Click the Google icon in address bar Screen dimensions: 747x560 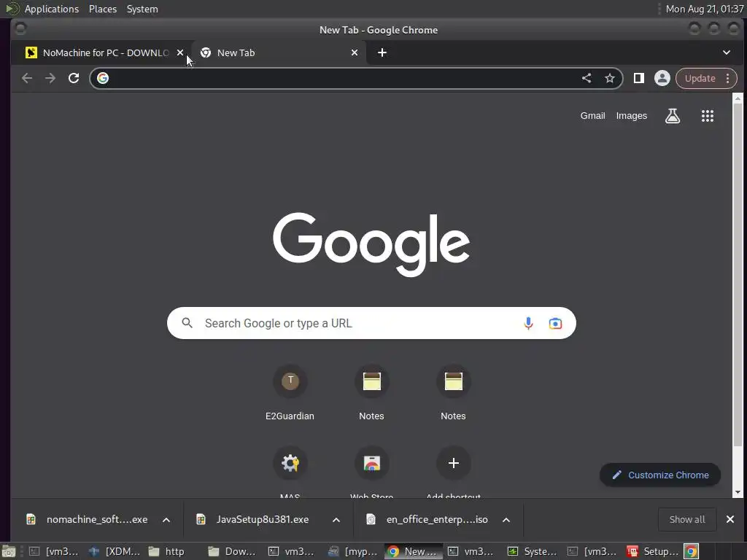[103, 78]
